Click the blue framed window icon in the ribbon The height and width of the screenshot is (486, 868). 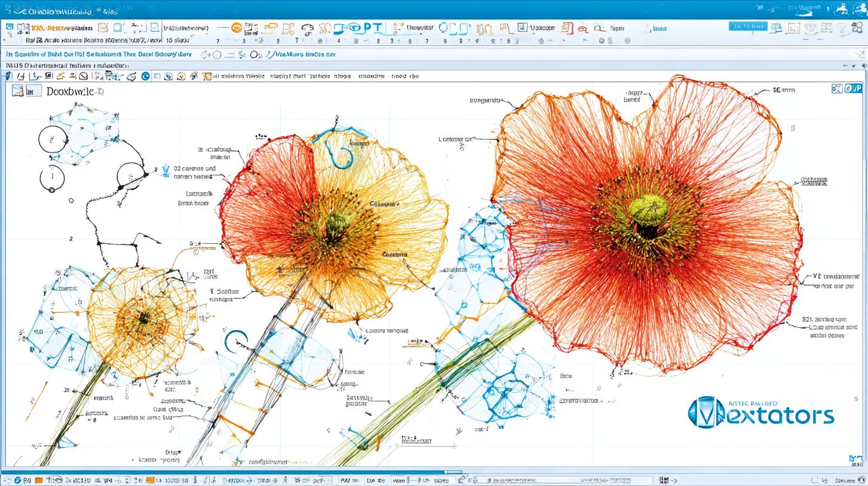[522, 27]
